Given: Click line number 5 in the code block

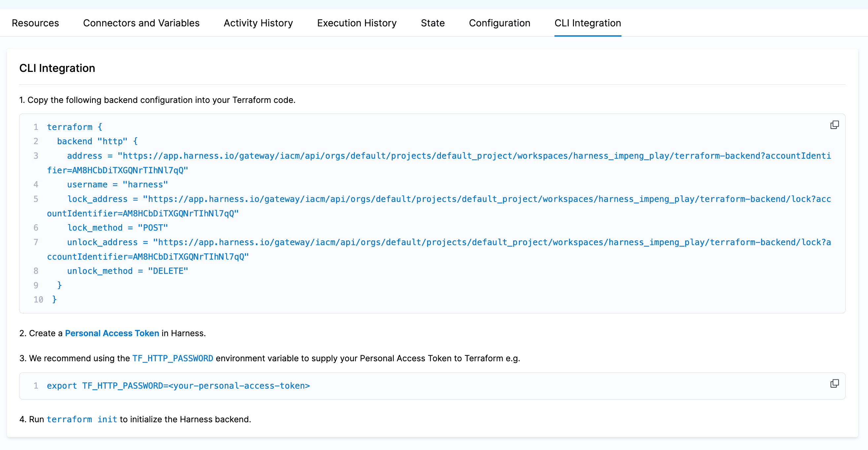Looking at the screenshot, I should pyautogui.click(x=36, y=199).
